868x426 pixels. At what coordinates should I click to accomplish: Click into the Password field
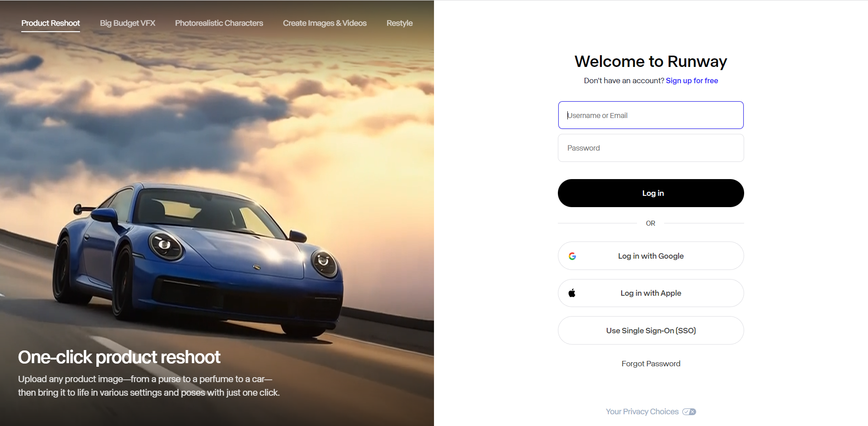point(651,148)
